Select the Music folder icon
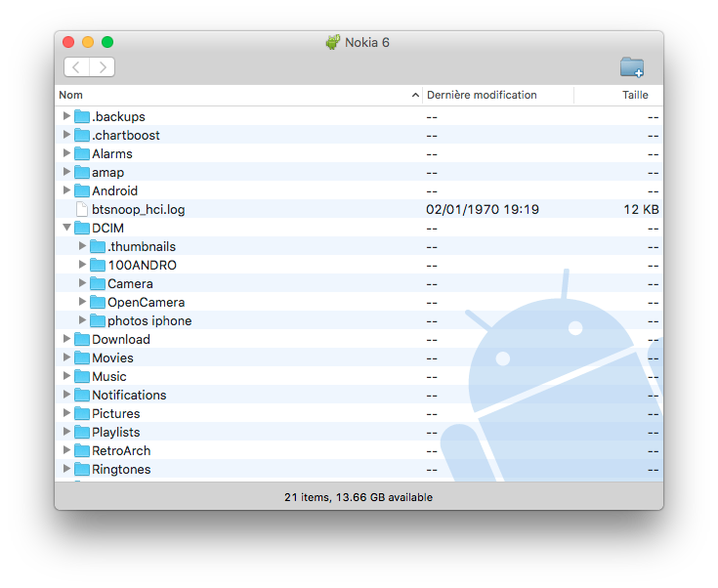The image size is (718, 588). 82,376
